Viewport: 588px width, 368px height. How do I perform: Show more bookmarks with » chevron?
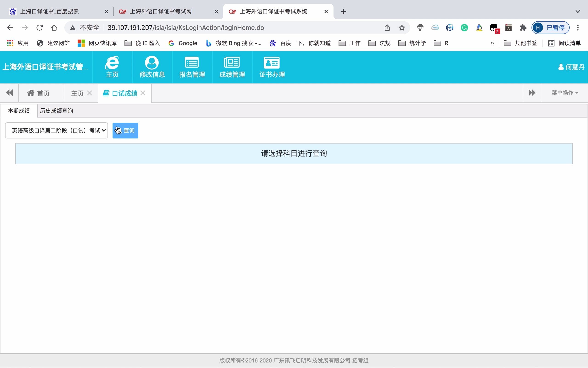(492, 43)
